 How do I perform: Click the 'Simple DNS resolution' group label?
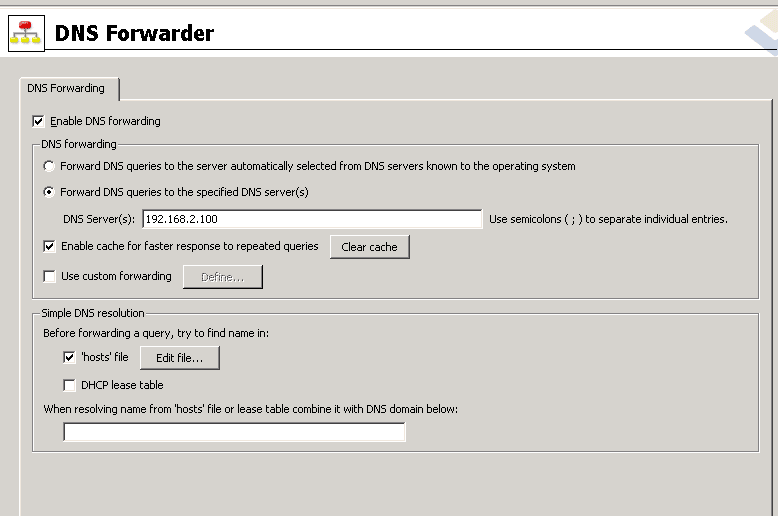93,313
